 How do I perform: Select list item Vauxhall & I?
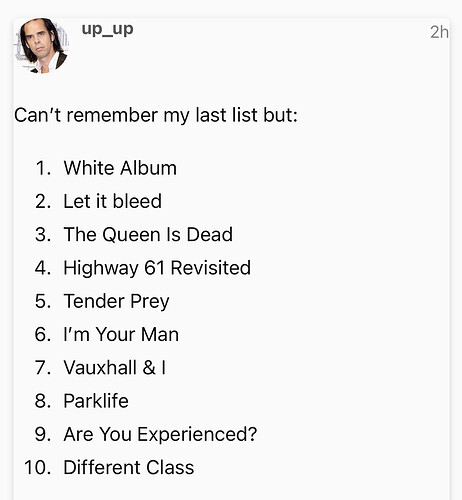[115, 367]
